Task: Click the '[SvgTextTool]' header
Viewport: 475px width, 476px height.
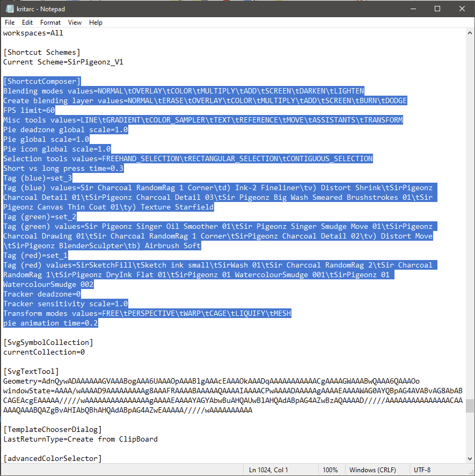Action: coord(31,372)
